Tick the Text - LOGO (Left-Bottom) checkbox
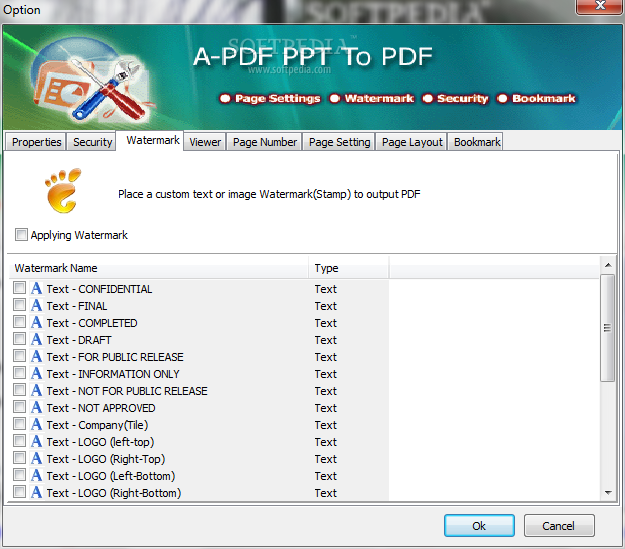This screenshot has height=549, width=625. 20,475
